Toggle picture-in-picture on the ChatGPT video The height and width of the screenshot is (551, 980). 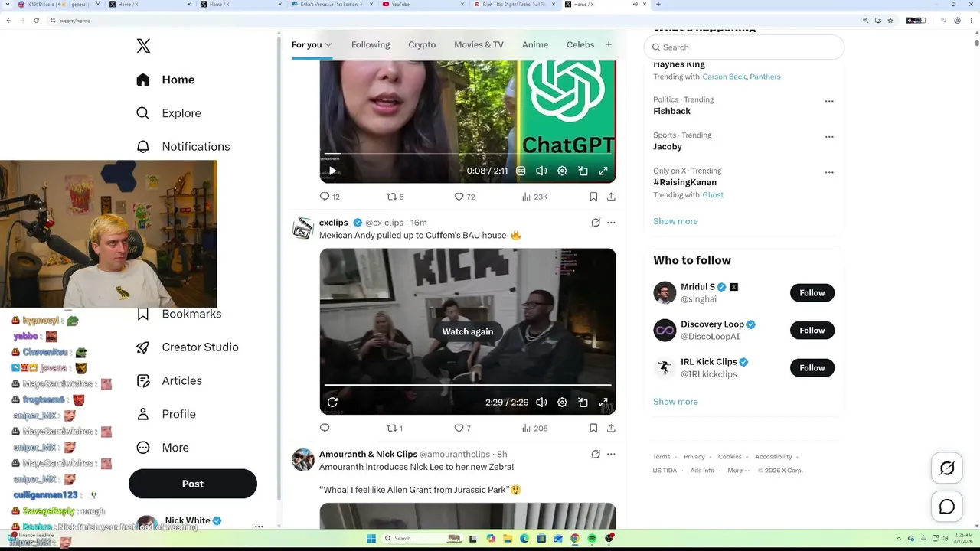coord(583,171)
